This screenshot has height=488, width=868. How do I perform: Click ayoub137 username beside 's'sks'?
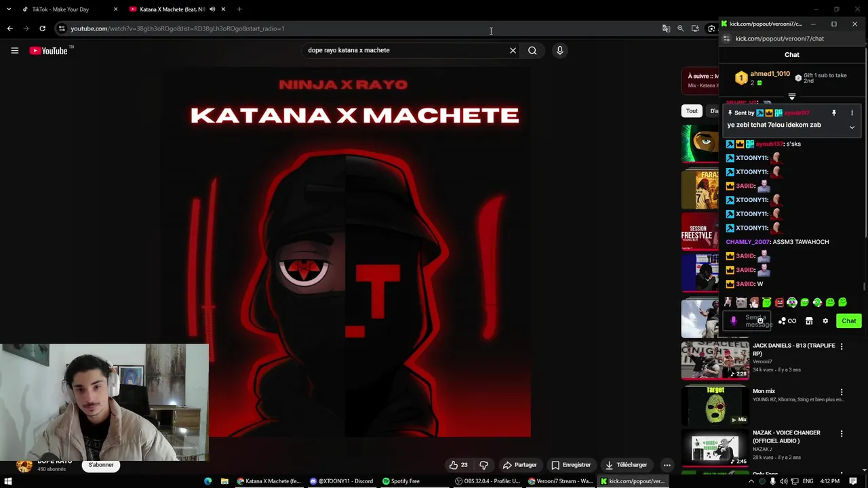pos(769,144)
